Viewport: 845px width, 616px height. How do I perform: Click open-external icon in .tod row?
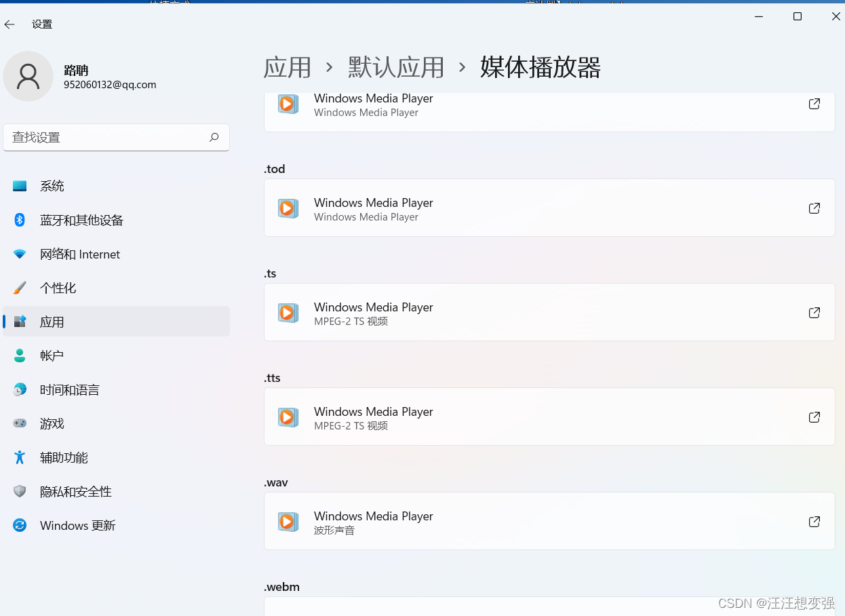coord(814,208)
